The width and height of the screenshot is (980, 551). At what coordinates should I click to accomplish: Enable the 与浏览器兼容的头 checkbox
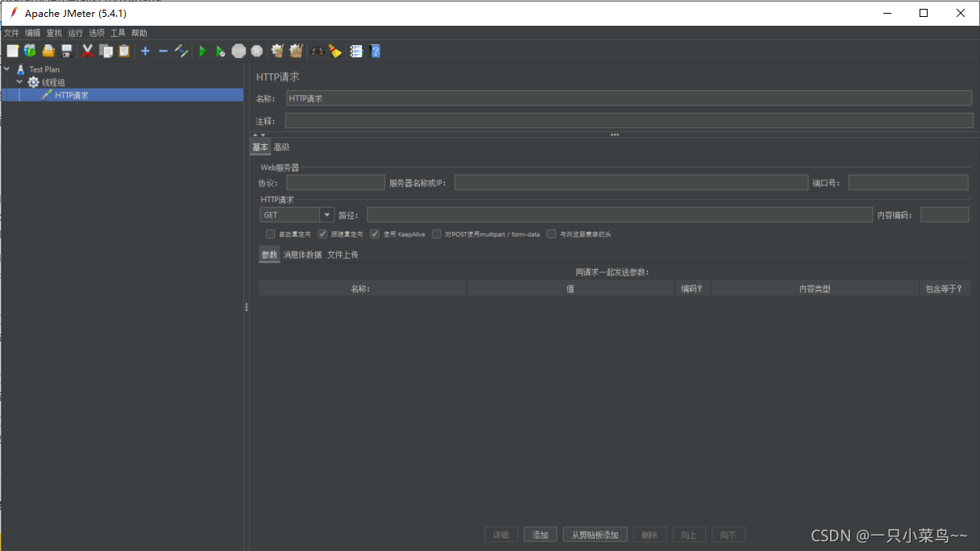click(551, 234)
